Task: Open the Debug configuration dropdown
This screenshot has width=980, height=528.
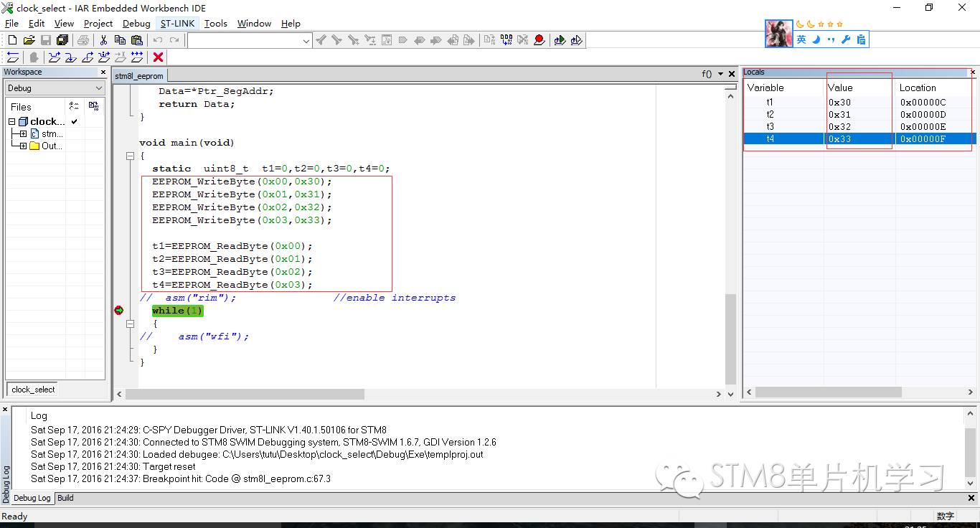Action: coord(55,88)
